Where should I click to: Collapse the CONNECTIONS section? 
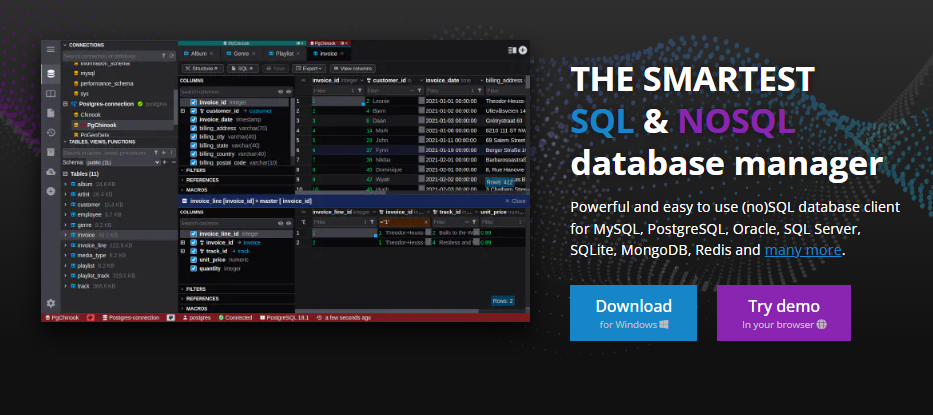click(65, 45)
